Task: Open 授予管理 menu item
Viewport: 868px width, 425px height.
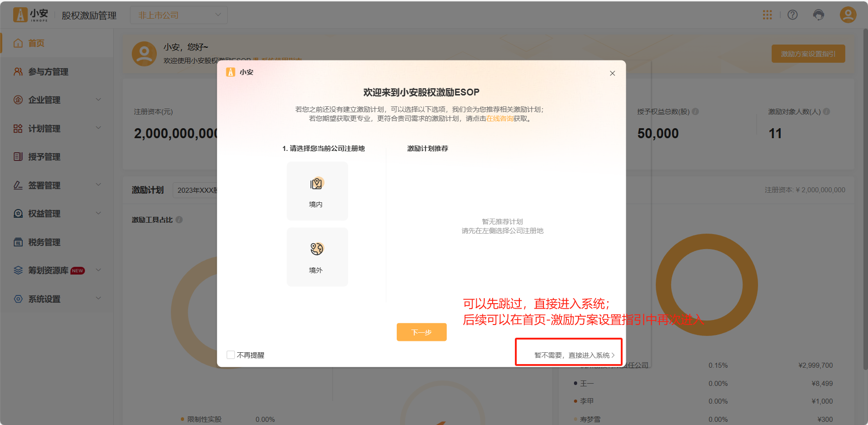Action: (x=56, y=157)
